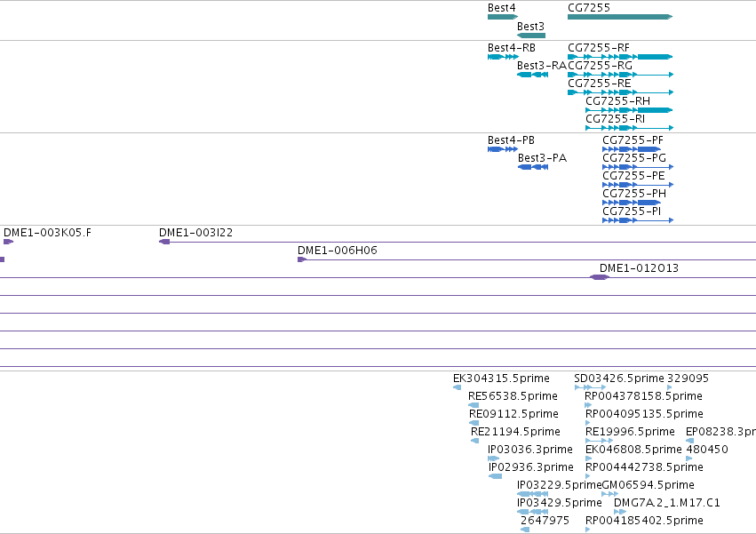Screen dimensions: 756x534
Task: Click EST RE09112.5prime
Action: click(474, 423)
